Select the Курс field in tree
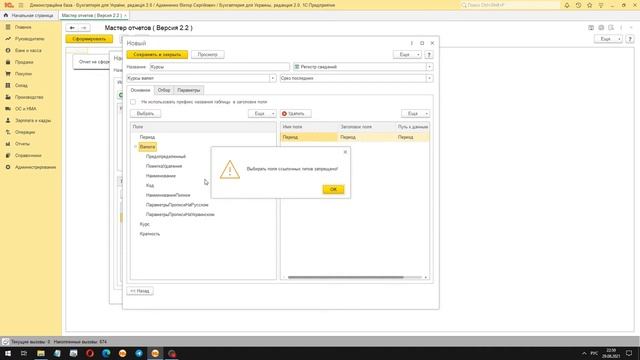The height and width of the screenshot is (360, 640). tap(144, 224)
